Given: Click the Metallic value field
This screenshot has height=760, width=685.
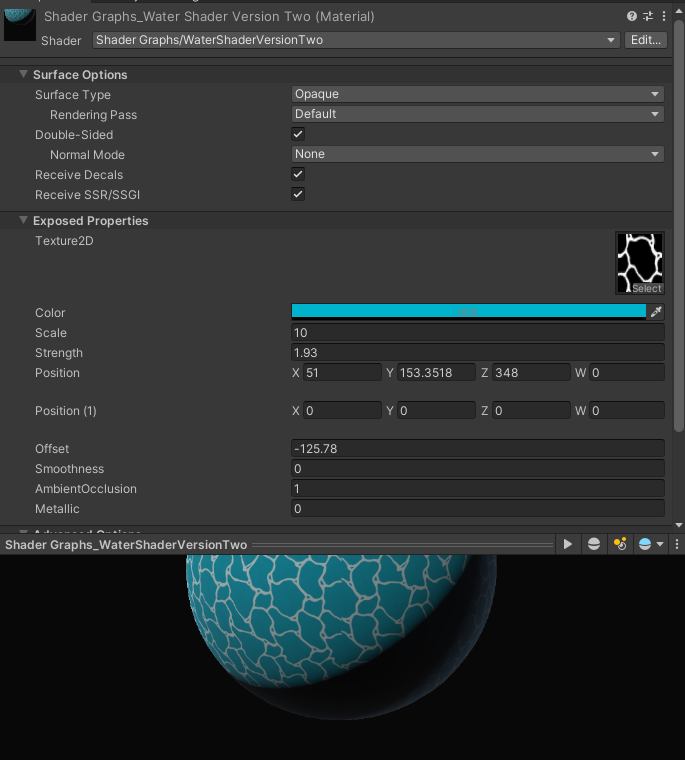Looking at the screenshot, I should 478,508.
